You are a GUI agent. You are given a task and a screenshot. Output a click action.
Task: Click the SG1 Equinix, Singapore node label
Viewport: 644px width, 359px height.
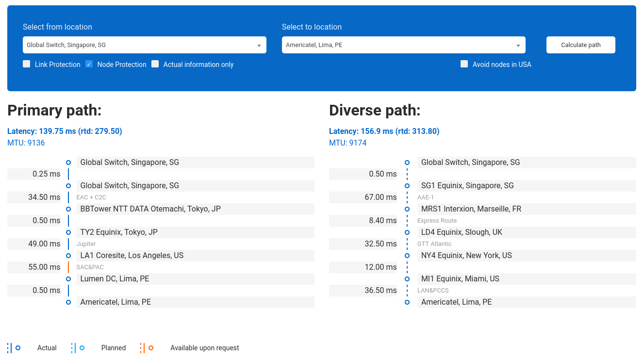(x=467, y=186)
